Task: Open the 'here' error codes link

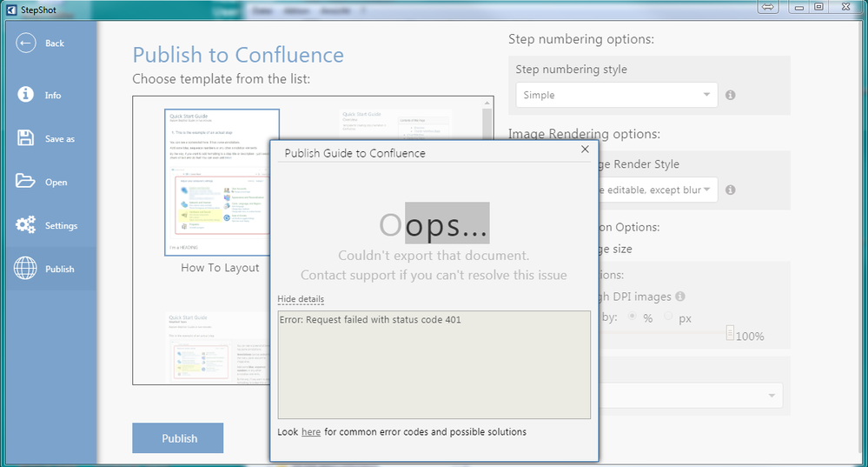Action: (x=310, y=432)
